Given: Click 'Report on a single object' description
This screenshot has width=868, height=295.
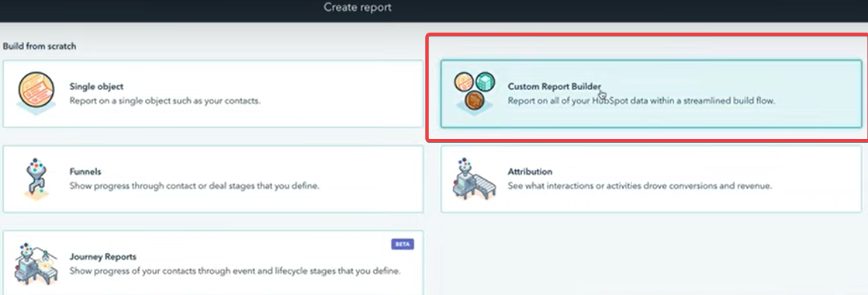Looking at the screenshot, I should click(x=165, y=102).
